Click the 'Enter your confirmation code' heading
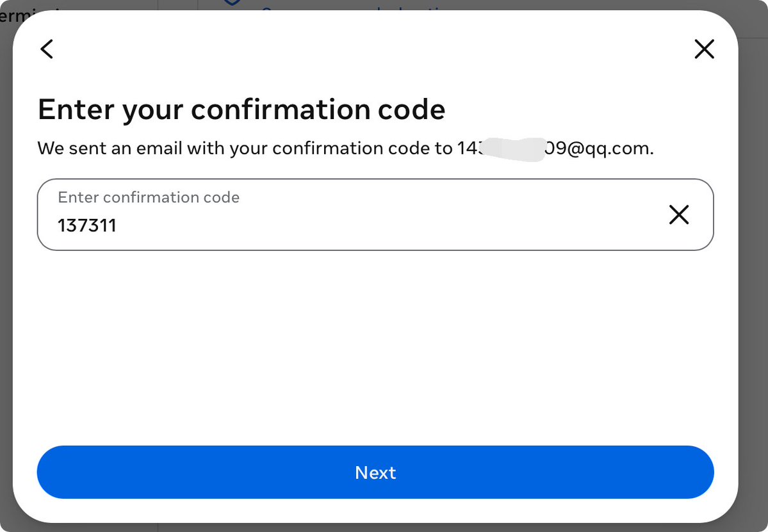Screen dimensions: 768x532 coord(241,109)
